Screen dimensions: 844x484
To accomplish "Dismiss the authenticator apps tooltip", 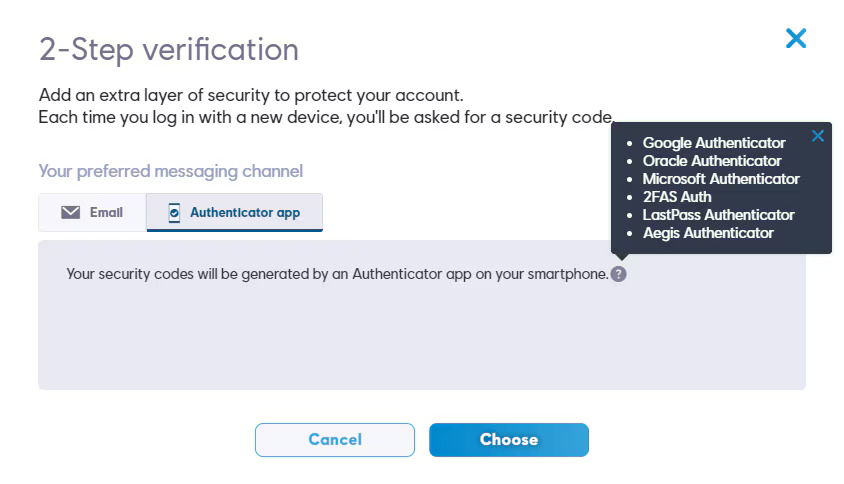I will pyautogui.click(x=818, y=136).
